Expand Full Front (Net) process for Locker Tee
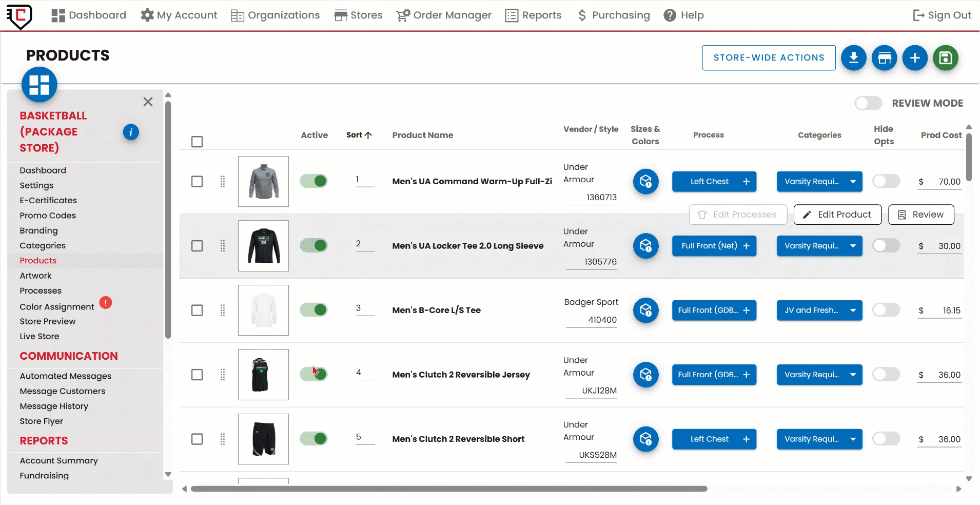 click(746, 246)
